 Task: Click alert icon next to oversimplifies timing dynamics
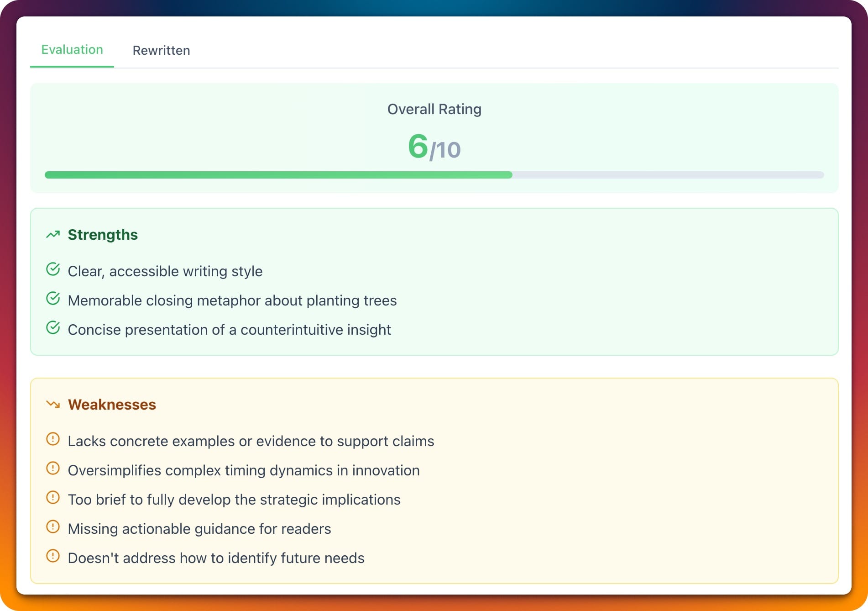53,469
